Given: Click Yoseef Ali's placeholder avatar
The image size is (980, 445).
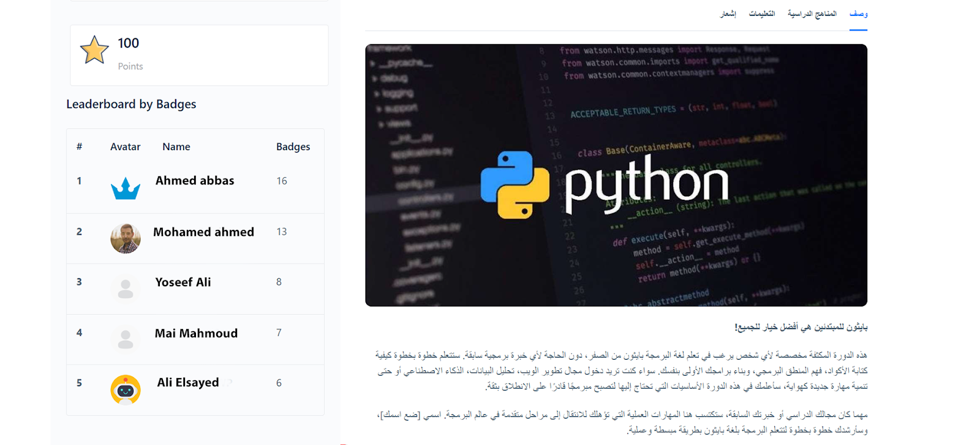Looking at the screenshot, I should click(x=126, y=289).
